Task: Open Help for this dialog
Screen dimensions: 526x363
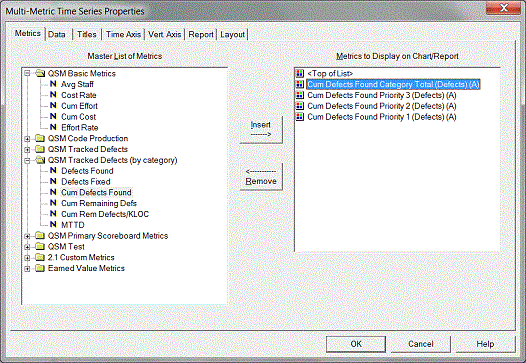Action: pos(485,344)
